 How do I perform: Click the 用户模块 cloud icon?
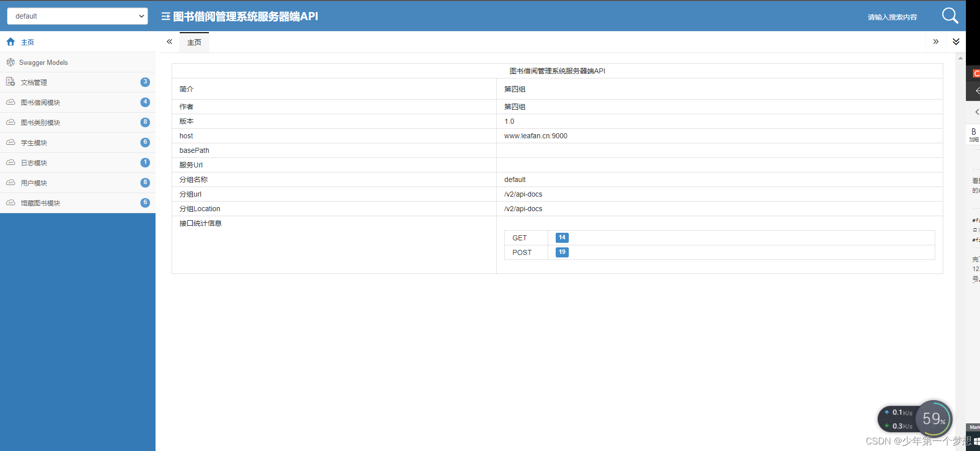pos(11,183)
